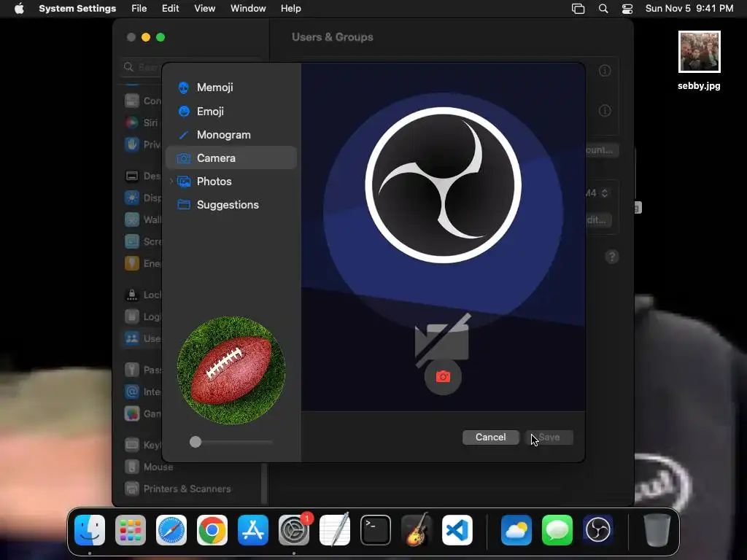The width and height of the screenshot is (747, 560).
Task: Open Control Center in menu bar
Action: coord(627,9)
